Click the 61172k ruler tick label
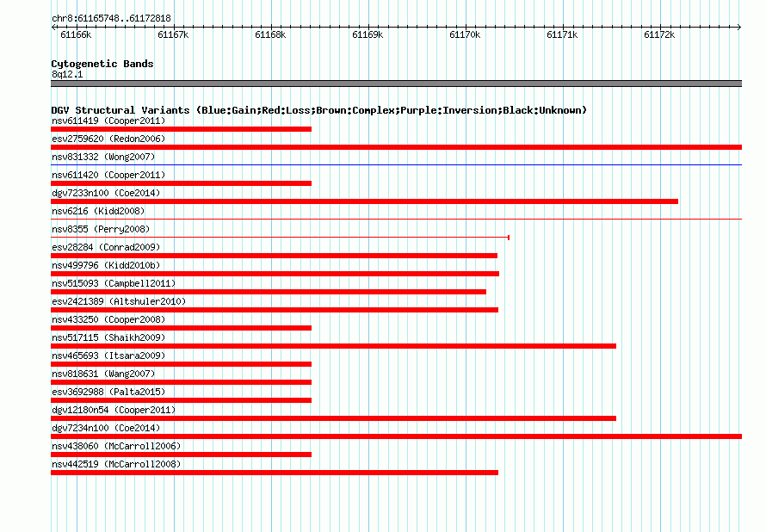The height and width of the screenshot is (532, 766). [x=659, y=34]
